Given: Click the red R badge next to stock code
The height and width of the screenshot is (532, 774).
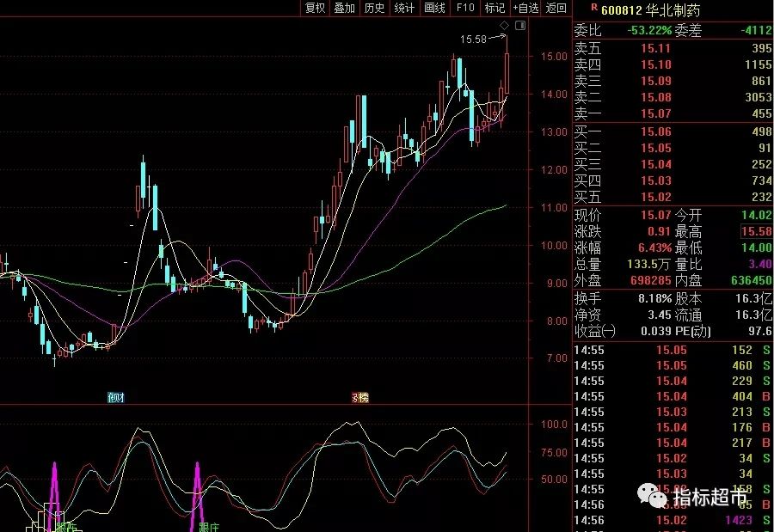Looking at the screenshot, I should (x=593, y=8).
